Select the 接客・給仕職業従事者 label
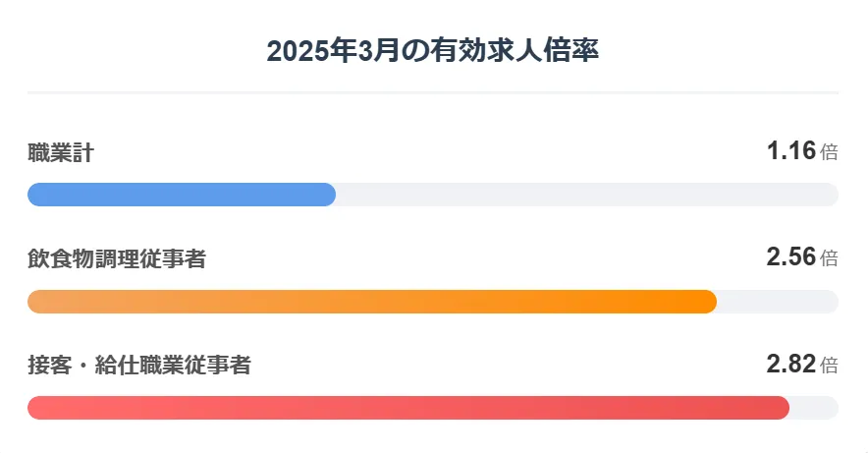 (139, 366)
